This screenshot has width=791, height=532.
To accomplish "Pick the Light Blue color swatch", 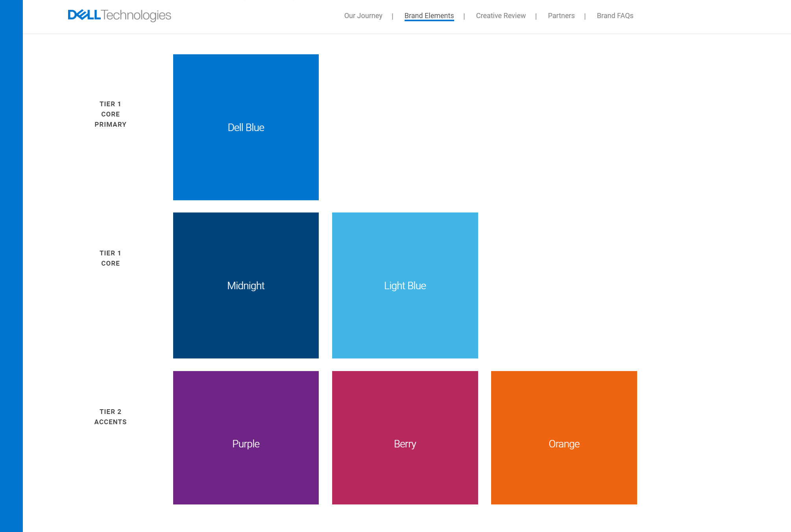I will (x=405, y=285).
